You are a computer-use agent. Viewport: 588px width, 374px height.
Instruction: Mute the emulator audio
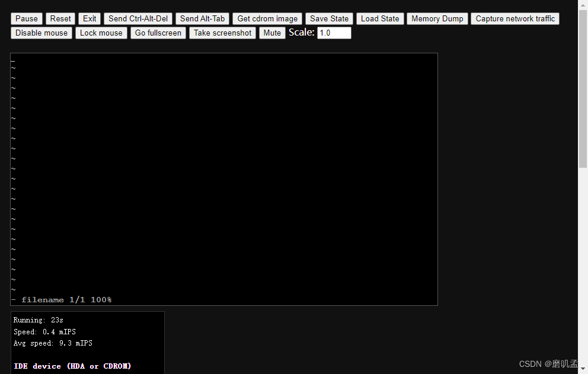coord(272,33)
